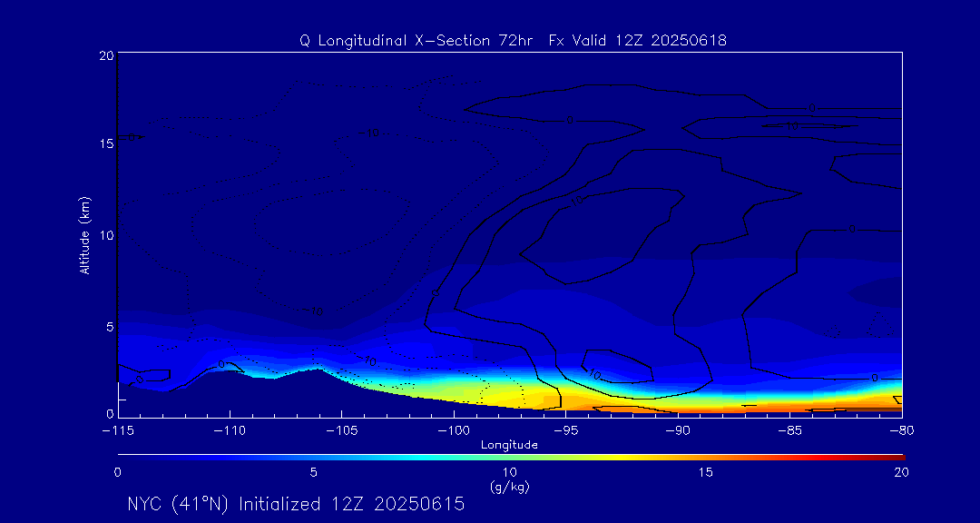Click the color scale tick label "5"
This screenshot has width=980, height=523.
tap(314, 473)
